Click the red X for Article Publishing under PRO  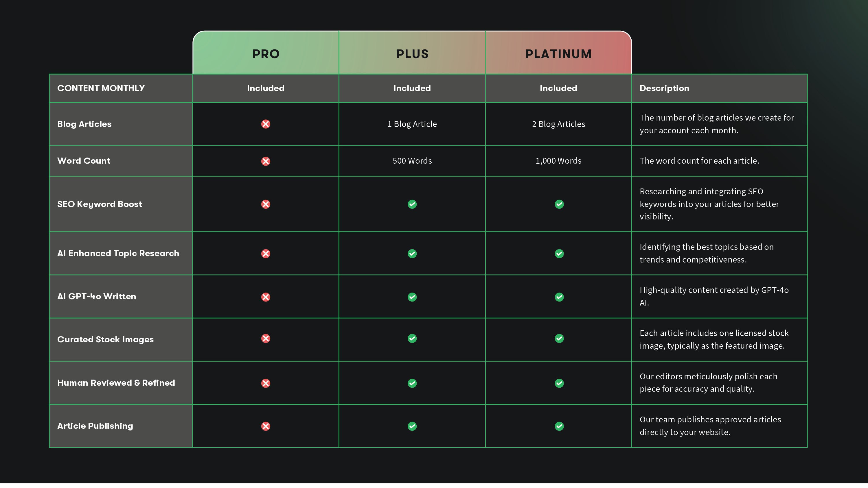(x=266, y=426)
